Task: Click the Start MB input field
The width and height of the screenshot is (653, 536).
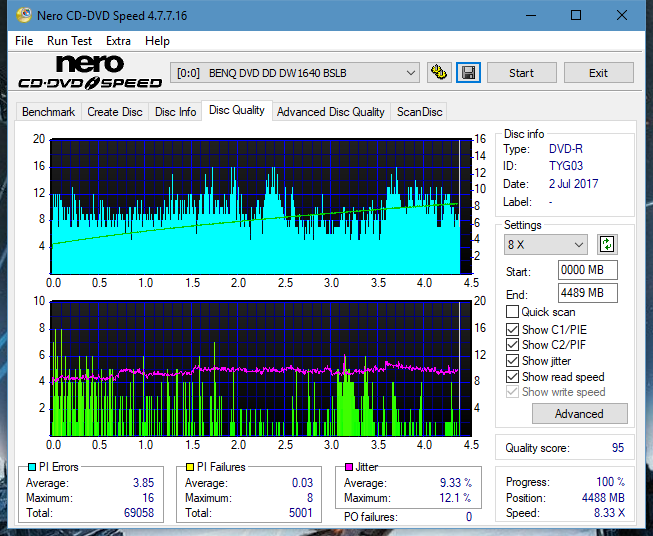Action: (588, 270)
